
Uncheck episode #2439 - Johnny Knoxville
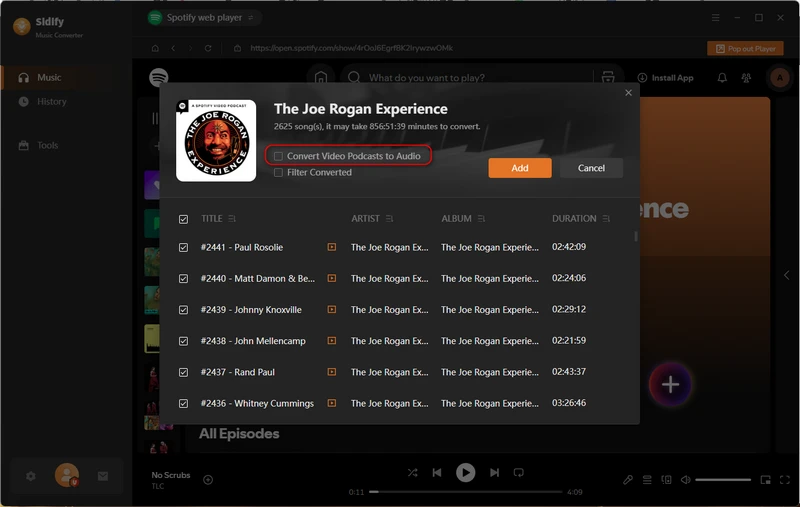[183, 310]
